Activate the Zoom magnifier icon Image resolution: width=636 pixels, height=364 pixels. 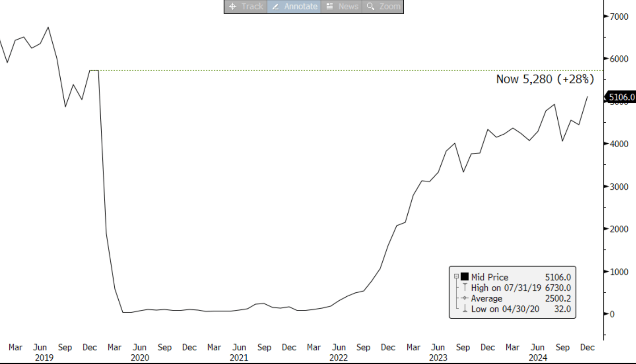(370, 7)
